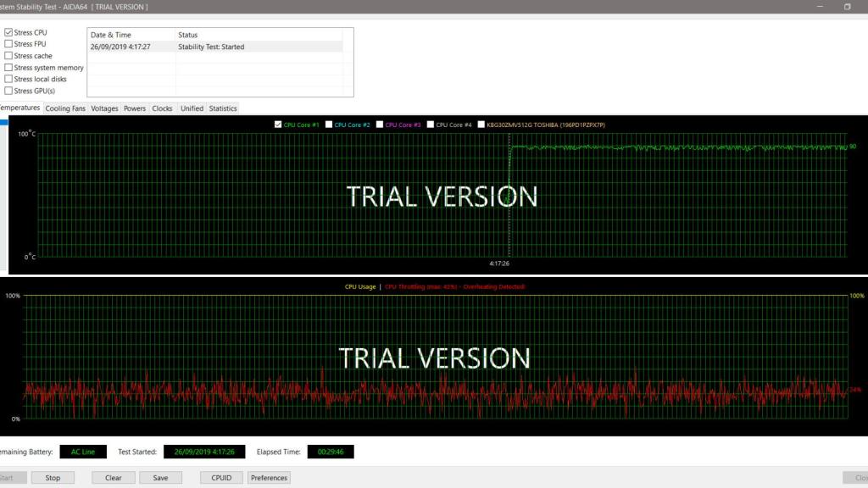Enable the Stress FPU option

coord(8,44)
